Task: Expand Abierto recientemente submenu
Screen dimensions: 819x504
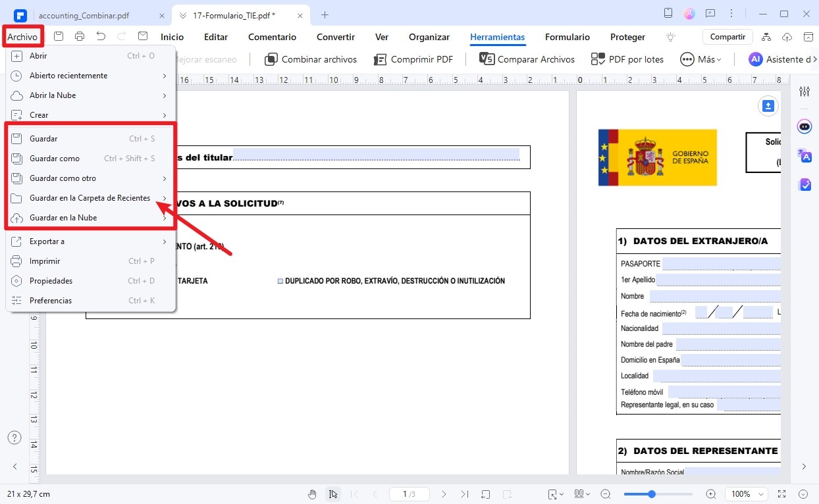Action: [x=165, y=76]
